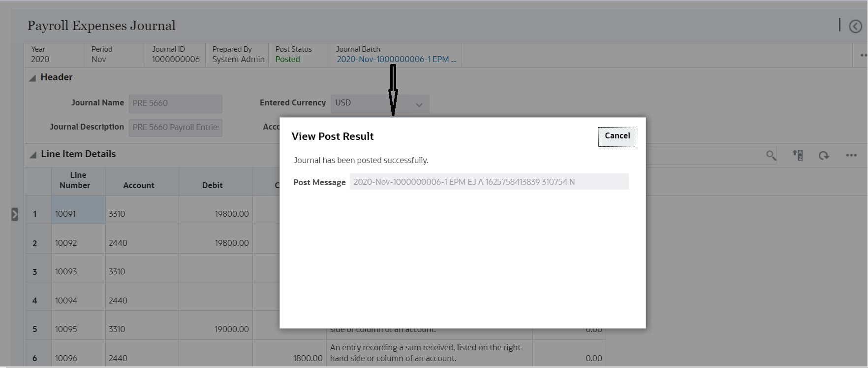Collapse the Line Item Details section

[x=33, y=155]
